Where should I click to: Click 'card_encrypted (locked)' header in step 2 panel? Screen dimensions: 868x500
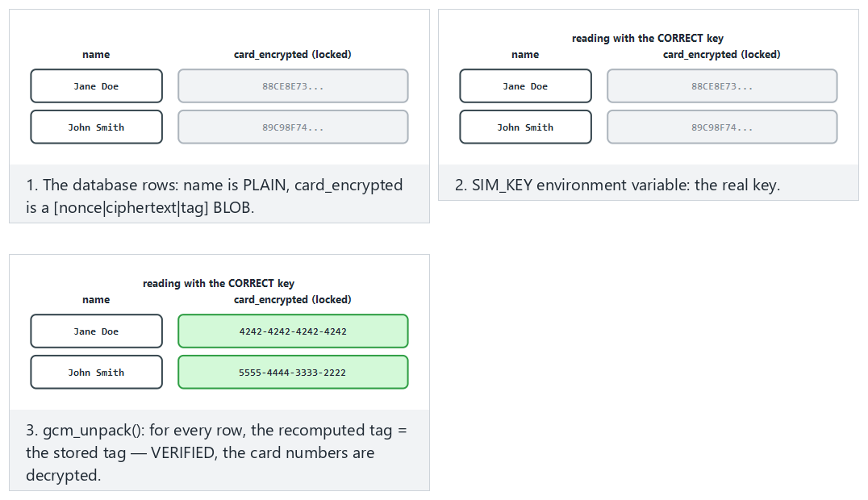pyautogui.click(x=722, y=54)
